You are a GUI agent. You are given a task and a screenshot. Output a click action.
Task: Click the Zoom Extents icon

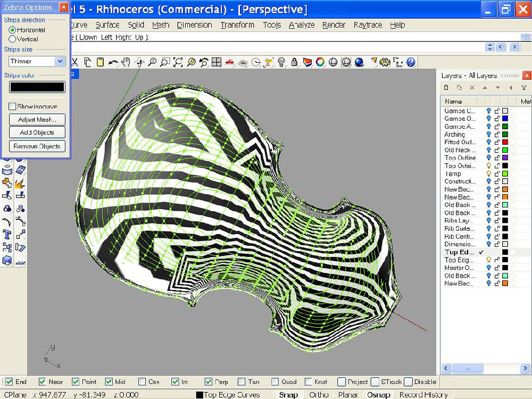178,62
